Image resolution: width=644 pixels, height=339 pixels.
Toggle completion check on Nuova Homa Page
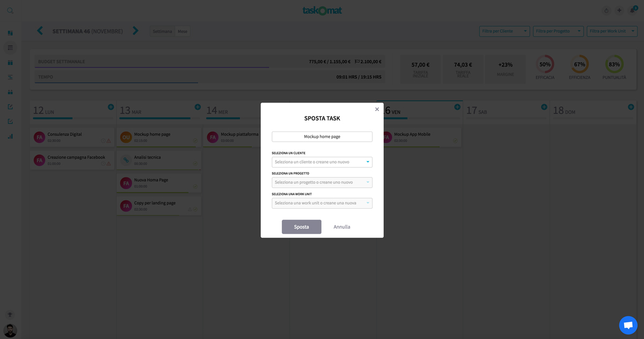(x=195, y=187)
